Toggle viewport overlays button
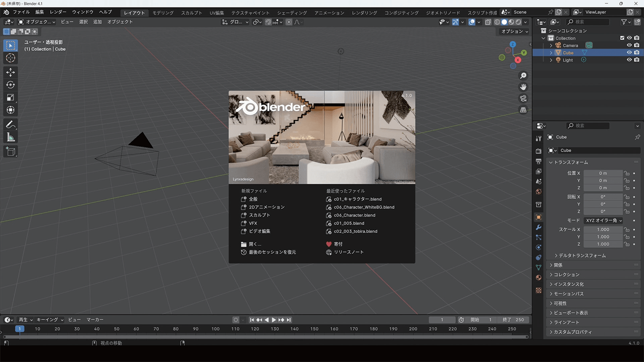This screenshot has width=644, height=362. pos(472,22)
